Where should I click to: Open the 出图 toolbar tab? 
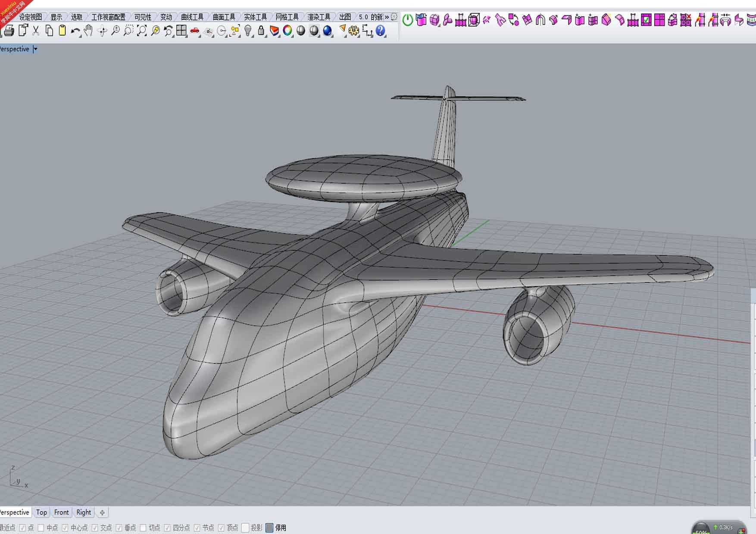tap(345, 17)
